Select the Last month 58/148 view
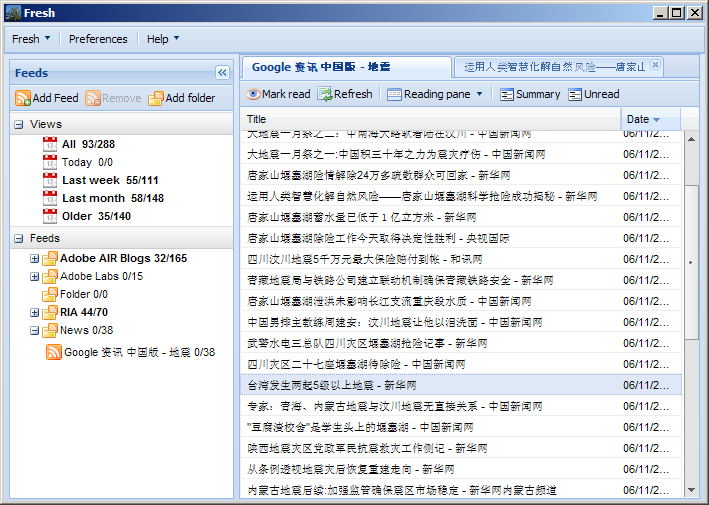The image size is (709, 505). [113, 198]
